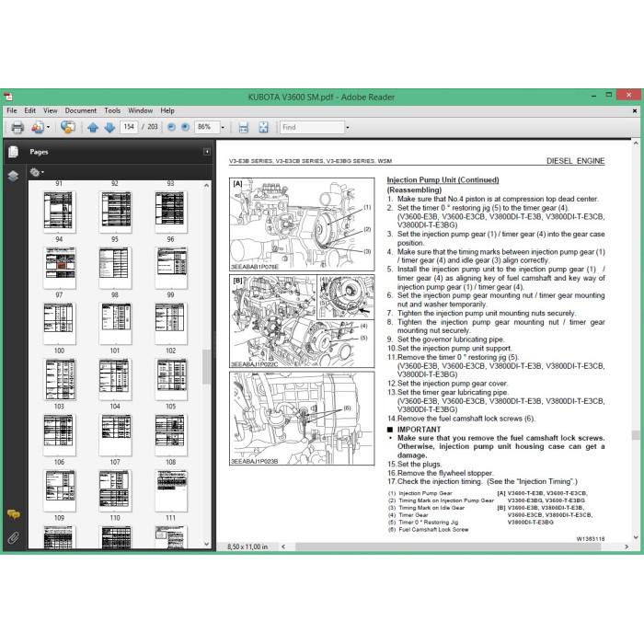Click the globe comments icon in toolbar

click(68, 127)
